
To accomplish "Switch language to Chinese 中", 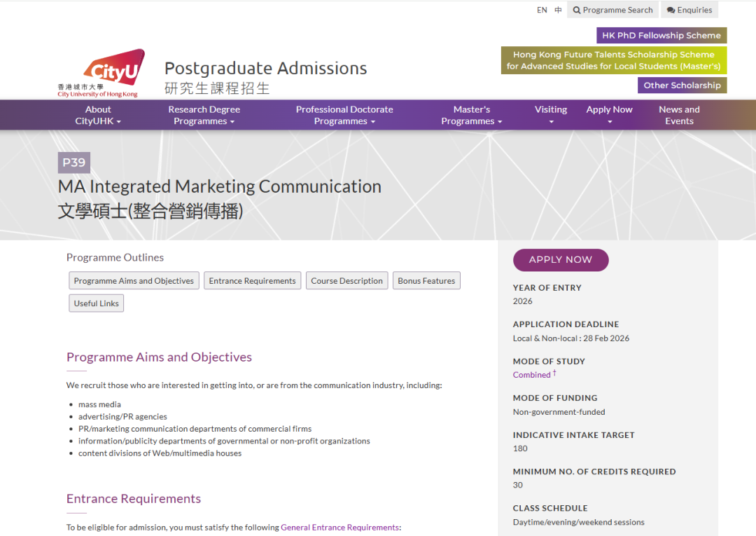I will [x=558, y=10].
